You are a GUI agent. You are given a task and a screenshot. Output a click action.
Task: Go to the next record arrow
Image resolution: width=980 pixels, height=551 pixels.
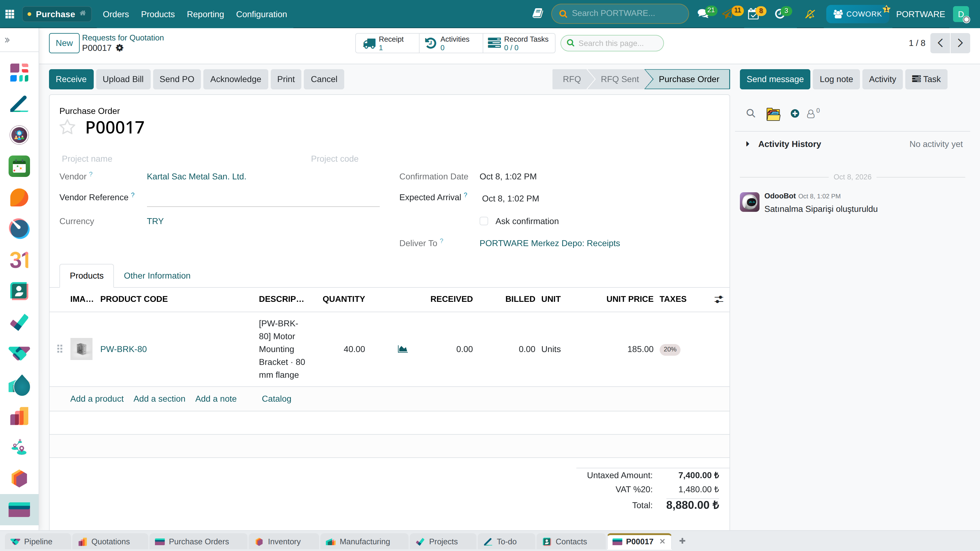pos(960,43)
